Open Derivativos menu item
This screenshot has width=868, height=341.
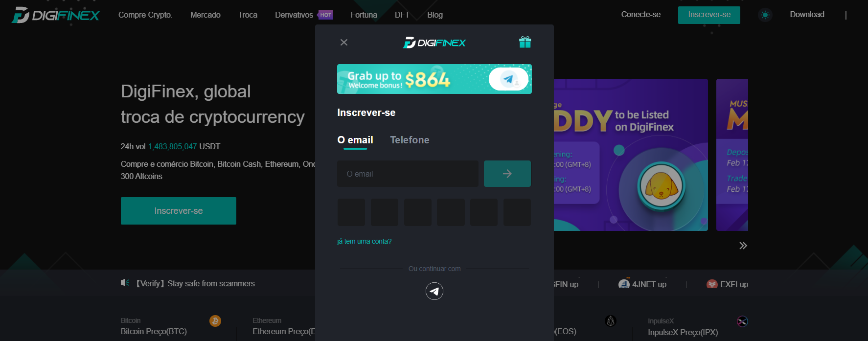[294, 15]
